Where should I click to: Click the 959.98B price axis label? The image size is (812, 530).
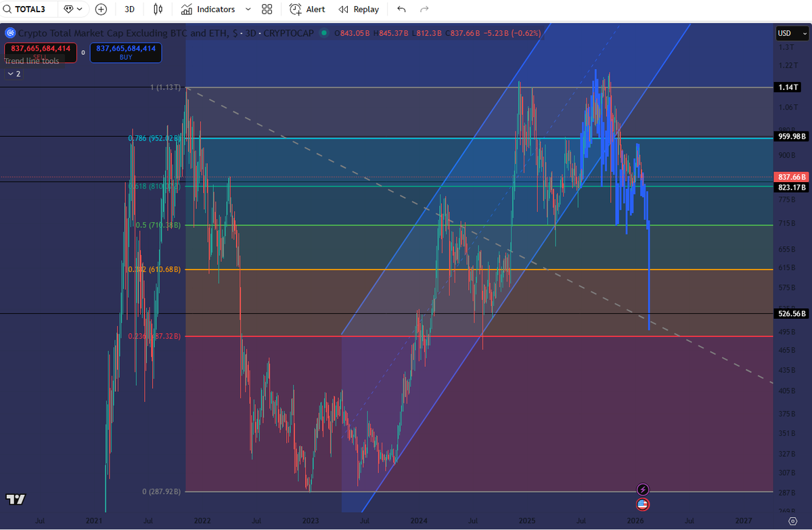coord(792,136)
